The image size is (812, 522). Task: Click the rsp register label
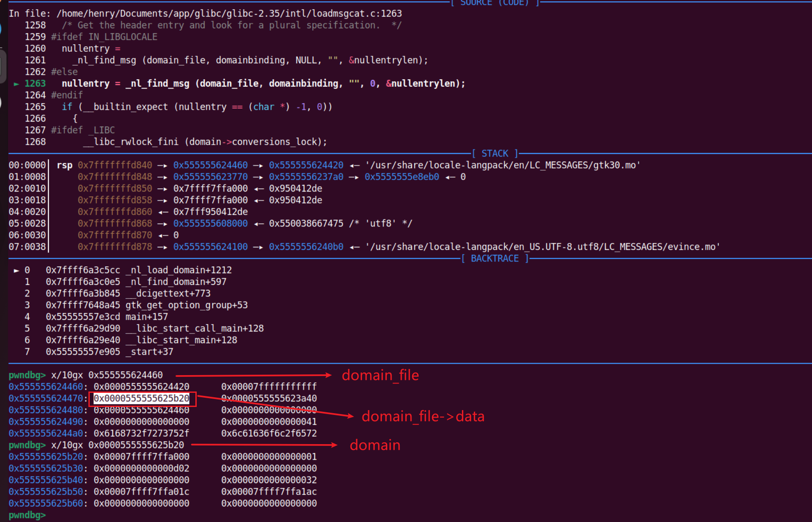65,165
